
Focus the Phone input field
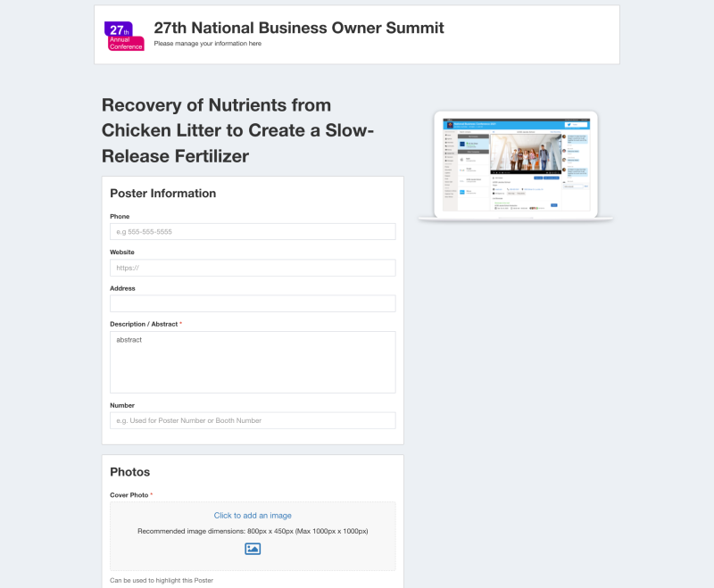[253, 232]
